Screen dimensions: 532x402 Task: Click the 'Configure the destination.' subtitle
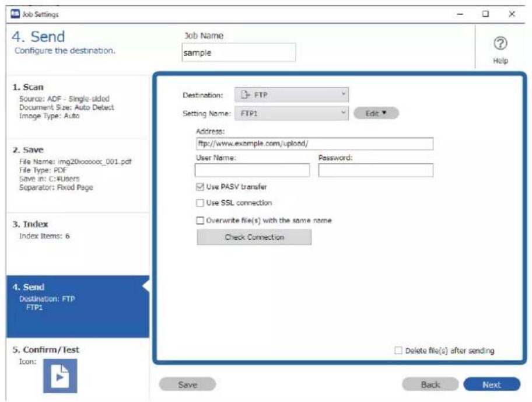(65, 51)
